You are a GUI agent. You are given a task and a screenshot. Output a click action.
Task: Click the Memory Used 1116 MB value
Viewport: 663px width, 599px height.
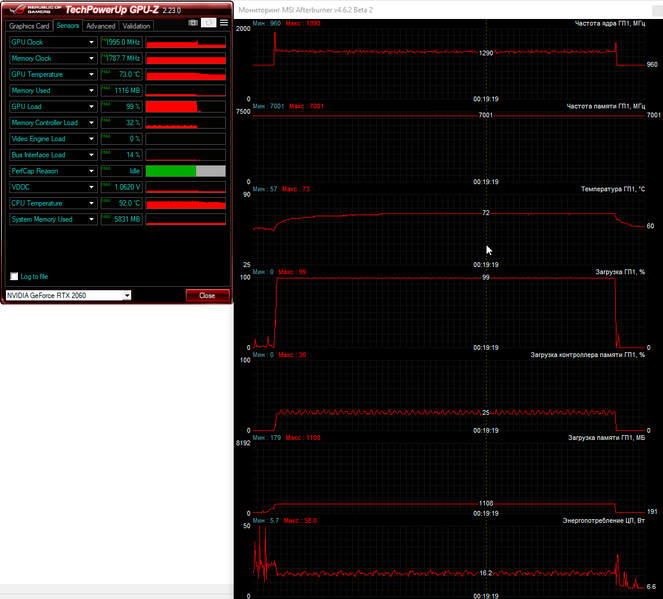121,90
